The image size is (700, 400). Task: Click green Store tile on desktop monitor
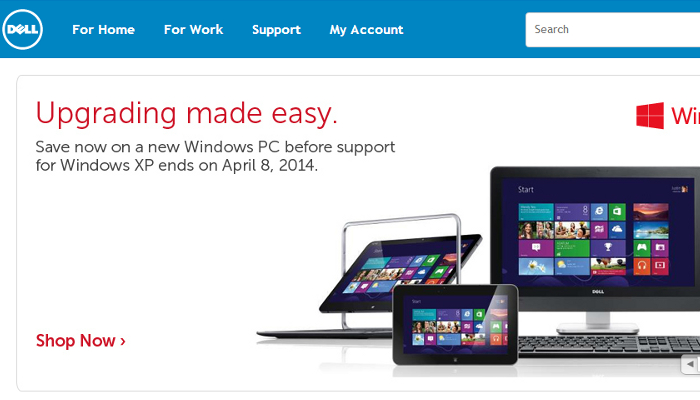pos(617,212)
